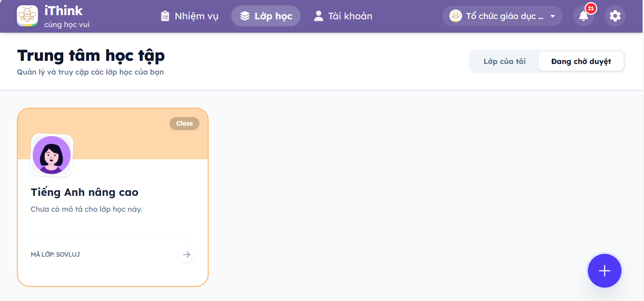Switch to the Lớp của tôi tab

(x=505, y=61)
